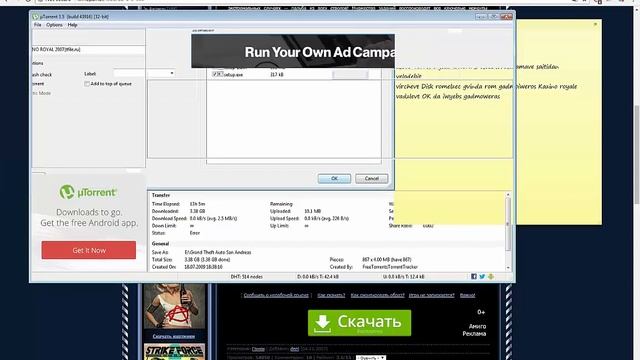The image size is (640, 360).
Task: Open the Options menu
Action: pos(54,25)
